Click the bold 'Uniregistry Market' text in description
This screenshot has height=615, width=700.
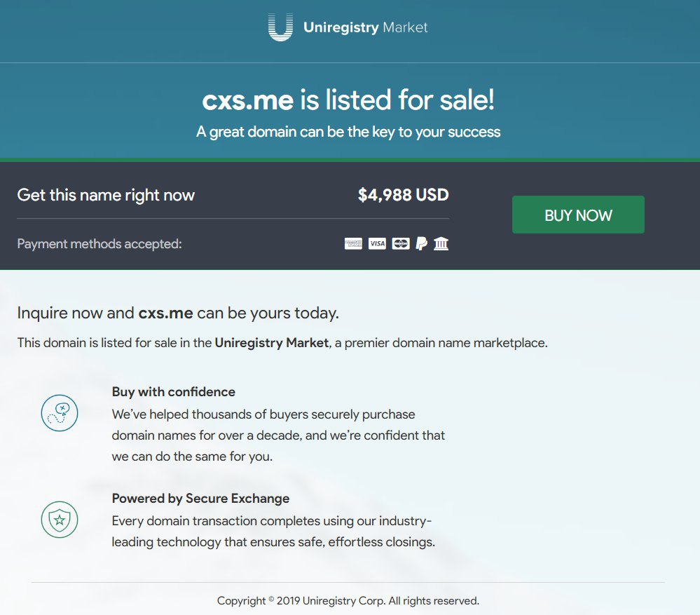pyautogui.click(x=271, y=344)
